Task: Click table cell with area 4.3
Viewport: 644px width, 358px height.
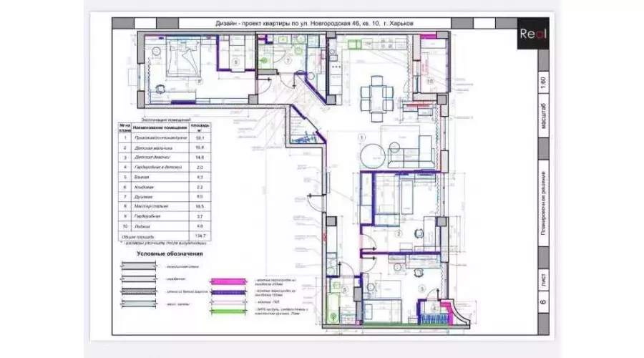Action: 200,177
